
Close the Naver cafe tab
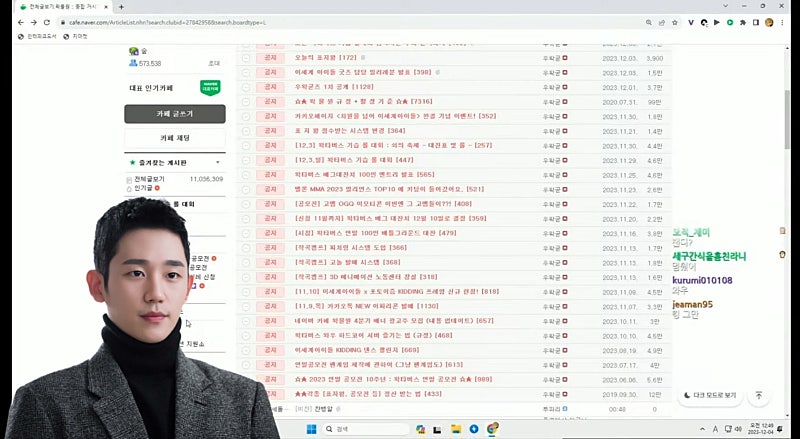[106, 7]
